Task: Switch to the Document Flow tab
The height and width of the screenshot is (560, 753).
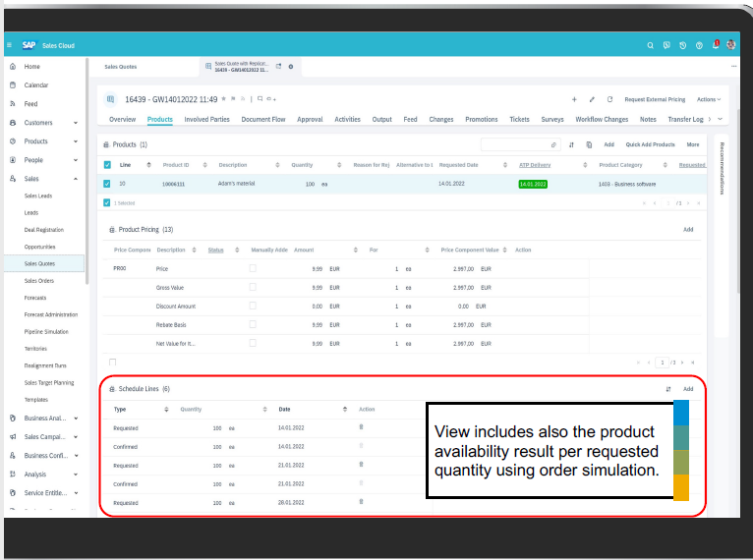Action: coord(263,119)
